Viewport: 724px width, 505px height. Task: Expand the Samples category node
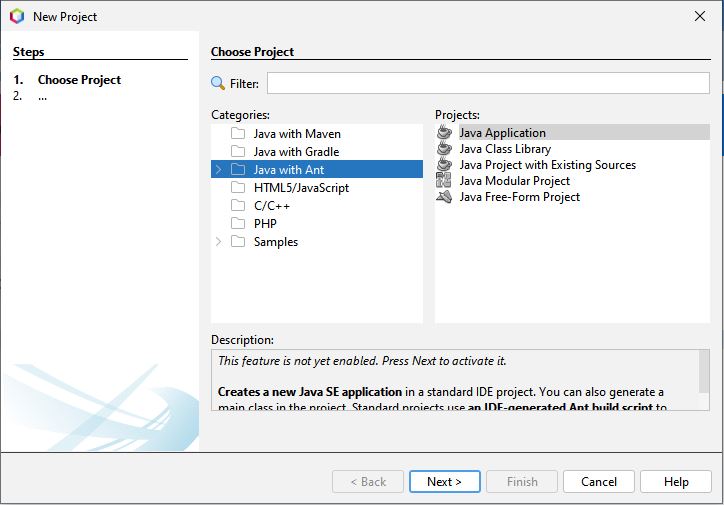pyautogui.click(x=219, y=242)
